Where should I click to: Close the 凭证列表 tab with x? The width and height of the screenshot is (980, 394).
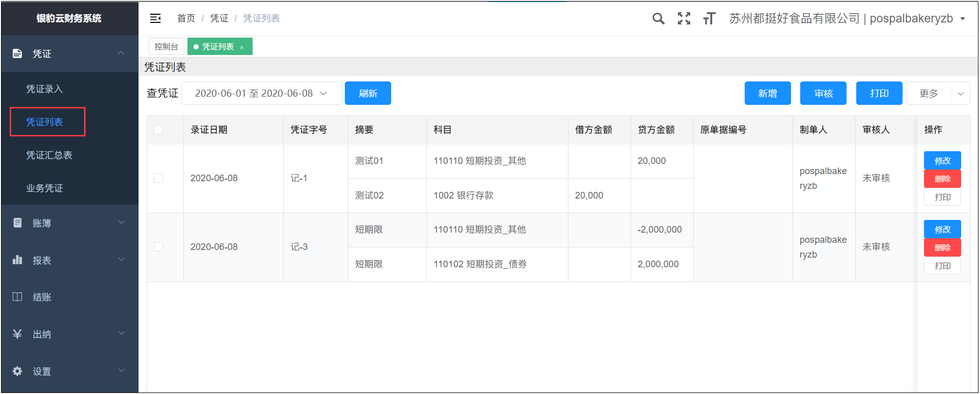coord(242,47)
